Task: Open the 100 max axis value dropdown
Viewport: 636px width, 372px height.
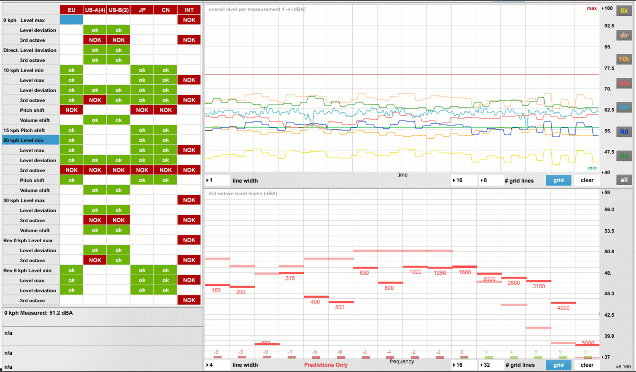Action: tap(607, 8)
